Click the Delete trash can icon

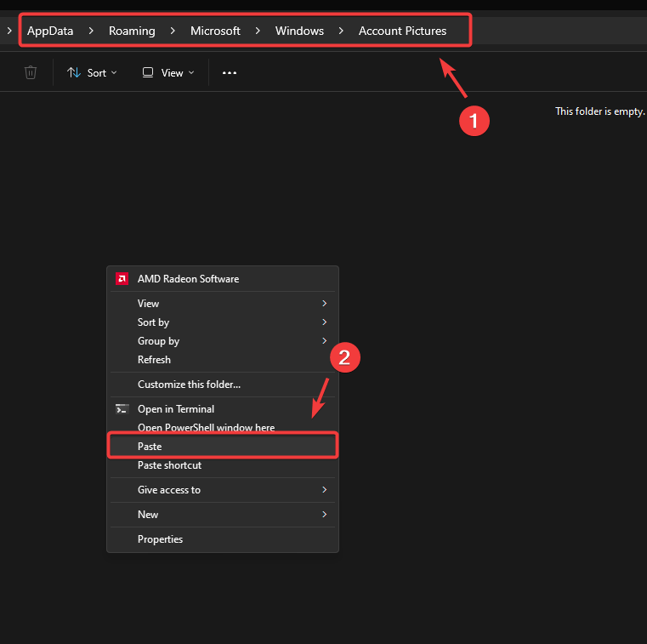coord(31,73)
